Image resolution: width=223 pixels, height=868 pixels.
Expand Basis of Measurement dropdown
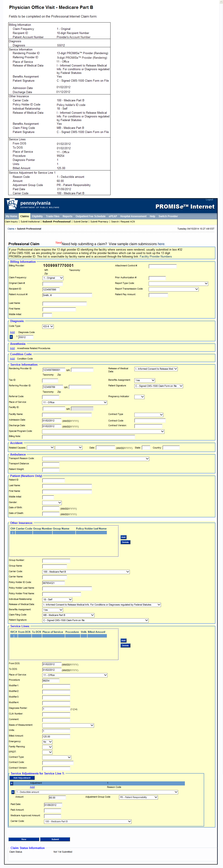pos(68,725)
